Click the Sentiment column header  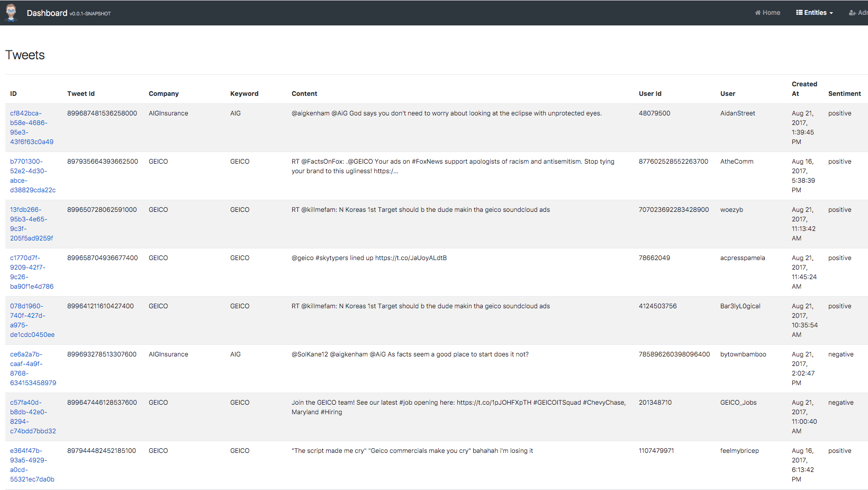(845, 94)
